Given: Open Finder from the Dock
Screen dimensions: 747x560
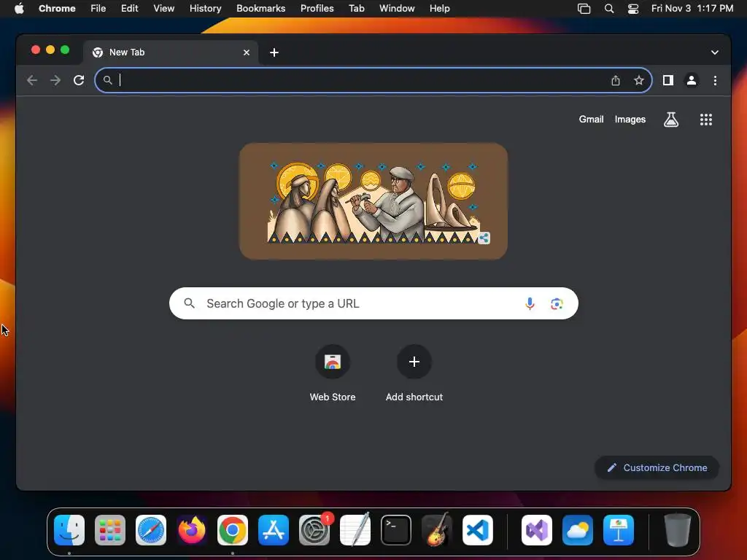Looking at the screenshot, I should point(69,530).
